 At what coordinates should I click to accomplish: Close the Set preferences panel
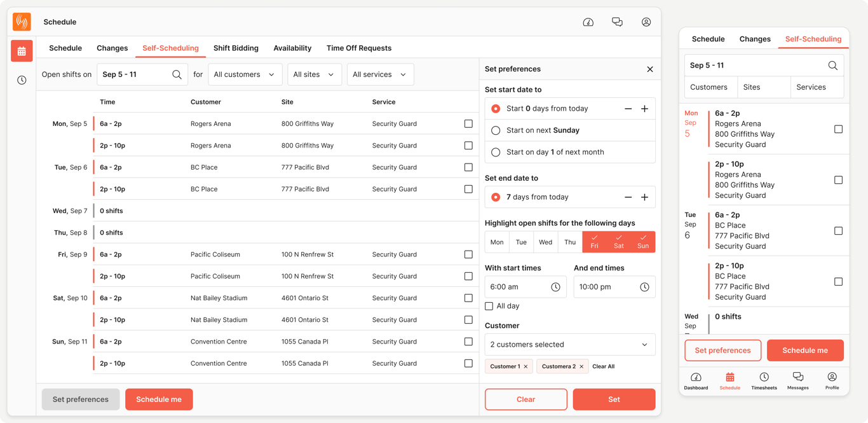(649, 69)
